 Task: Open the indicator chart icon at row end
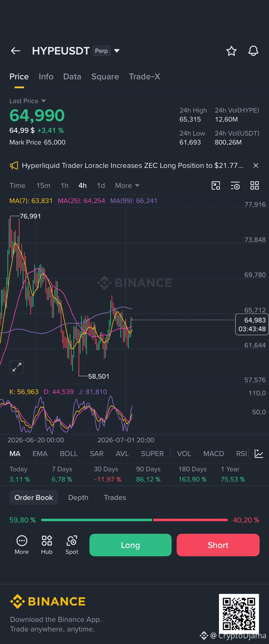(259, 453)
